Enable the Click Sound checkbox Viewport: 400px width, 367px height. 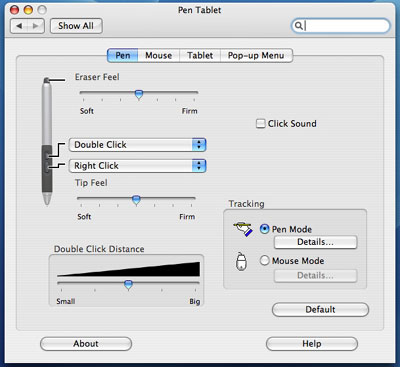pyautogui.click(x=260, y=124)
